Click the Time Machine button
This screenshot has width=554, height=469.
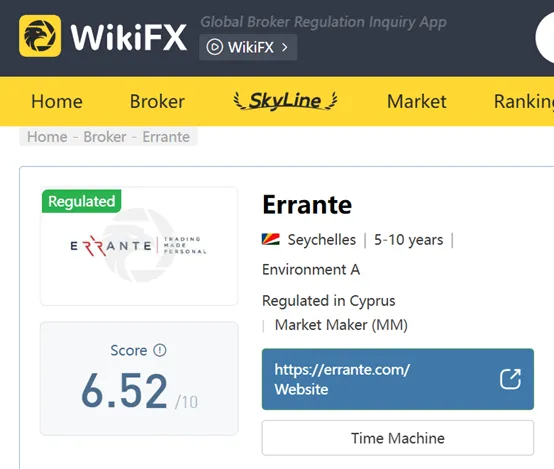click(398, 438)
